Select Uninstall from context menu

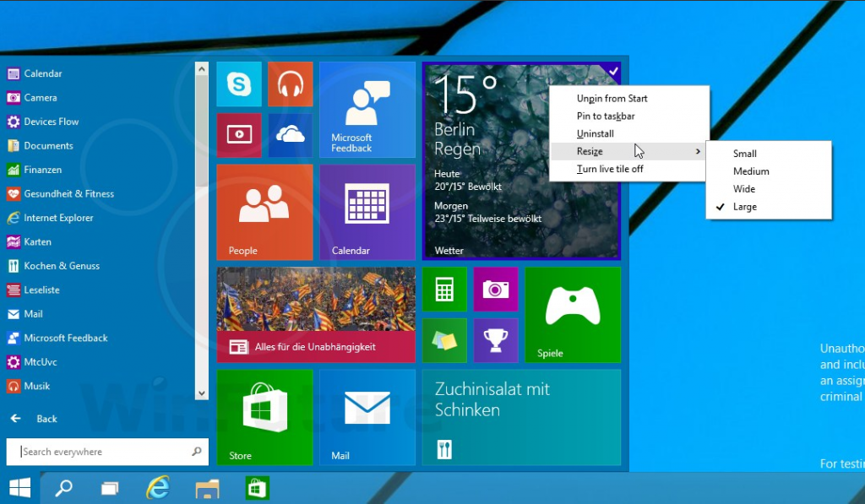point(595,133)
